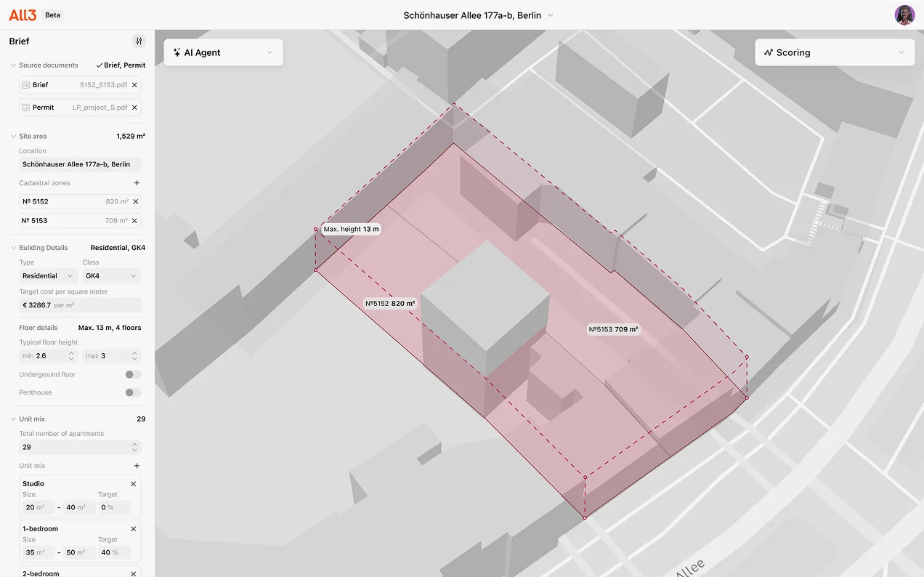The width and height of the screenshot is (924, 577).
Task: Delete cadastral zone Nº 5152
Action: pos(136,202)
